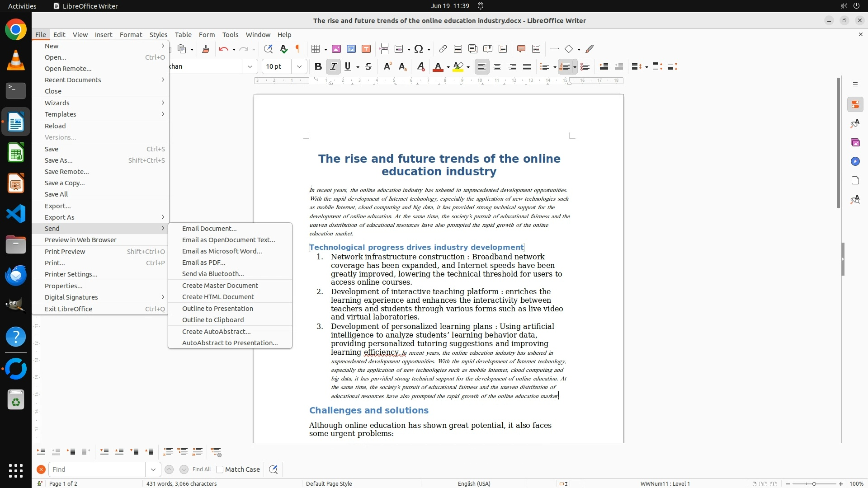Open the font size dropdown
The height and width of the screenshot is (488, 868).
299,66
